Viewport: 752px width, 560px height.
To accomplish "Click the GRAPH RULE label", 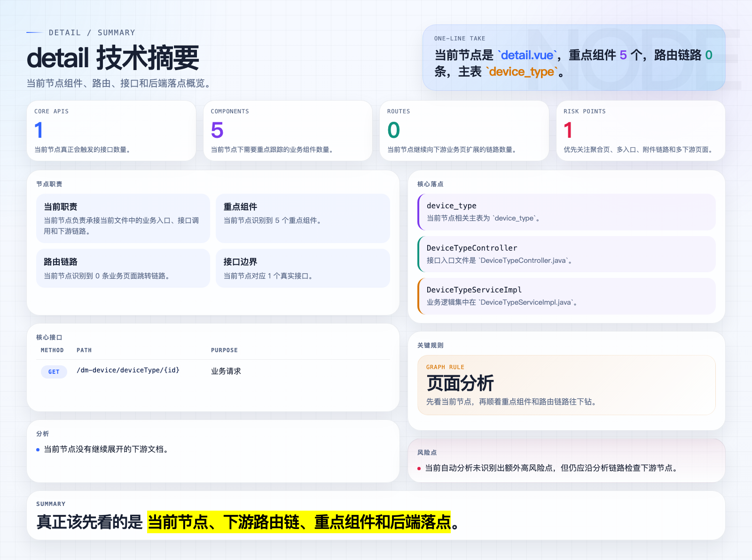I will [x=445, y=367].
